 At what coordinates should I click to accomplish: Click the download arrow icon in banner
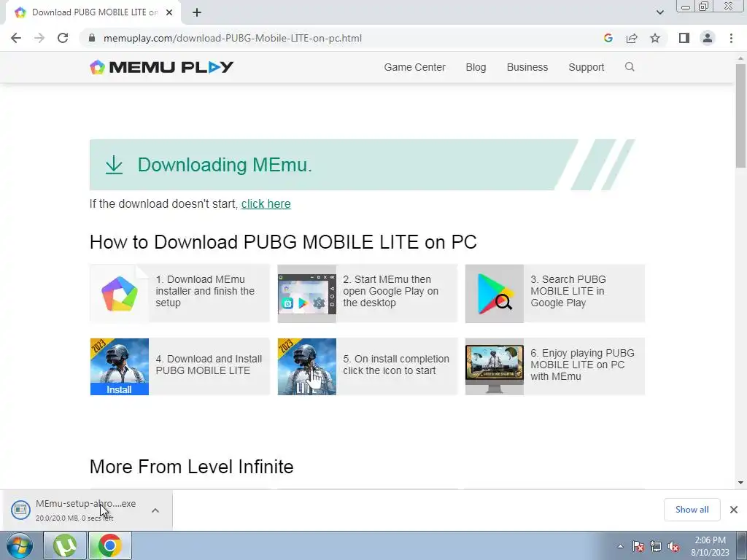coord(114,165)
